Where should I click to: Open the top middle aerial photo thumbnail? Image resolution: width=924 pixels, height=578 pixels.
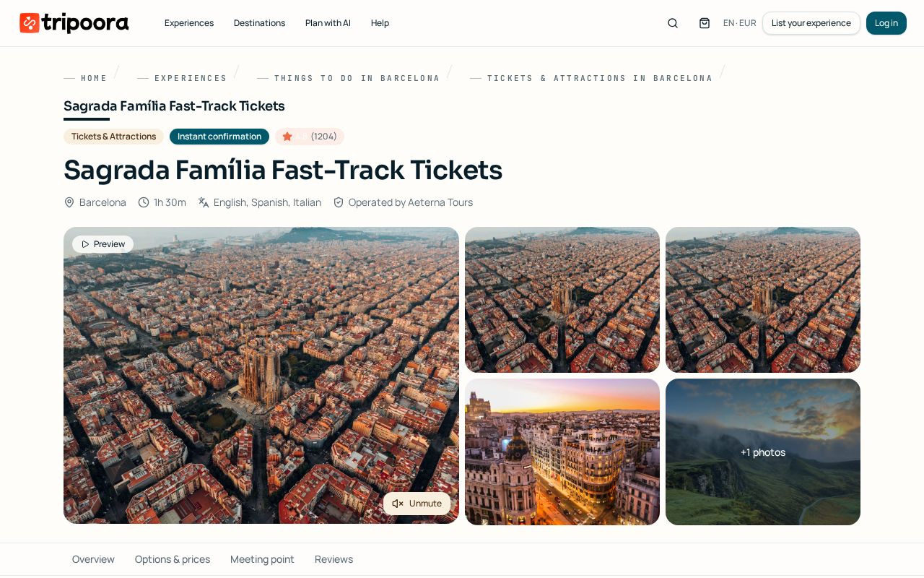pyautogui.click(x=562, y=300)
